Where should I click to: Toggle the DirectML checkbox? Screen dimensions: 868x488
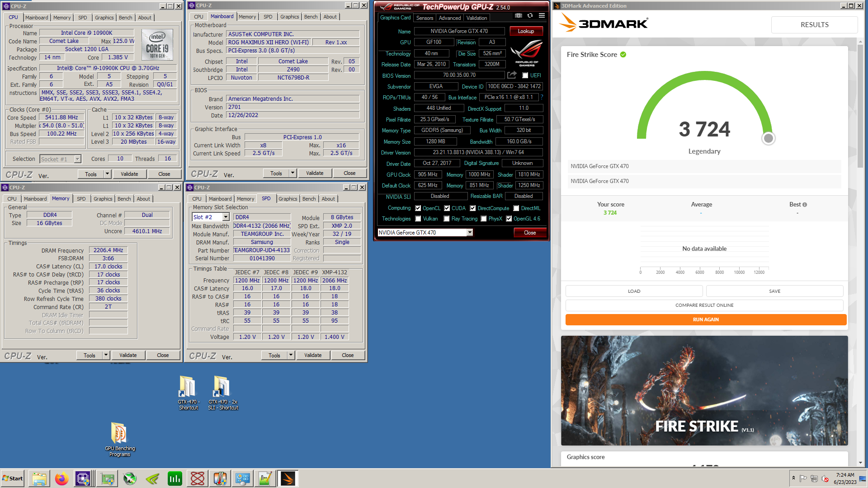pos(516,208)
